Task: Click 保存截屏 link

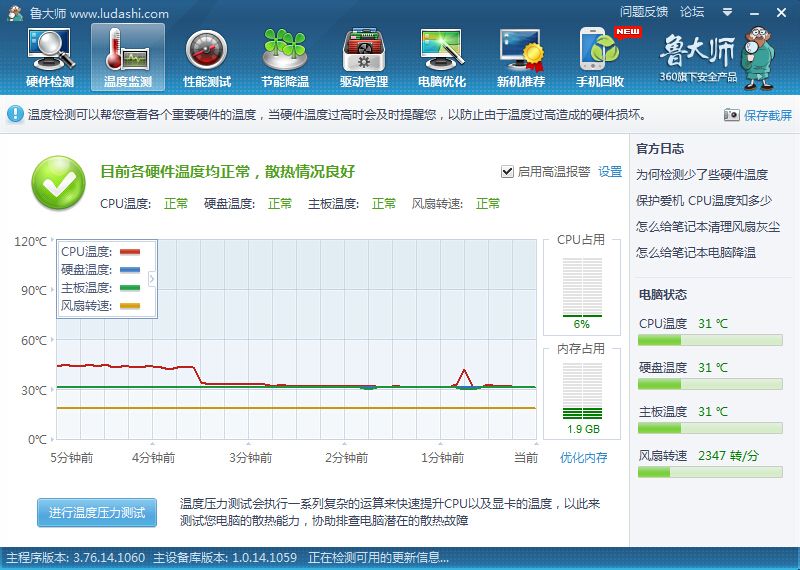Action: pyautogui.click(x=767, y=115)
